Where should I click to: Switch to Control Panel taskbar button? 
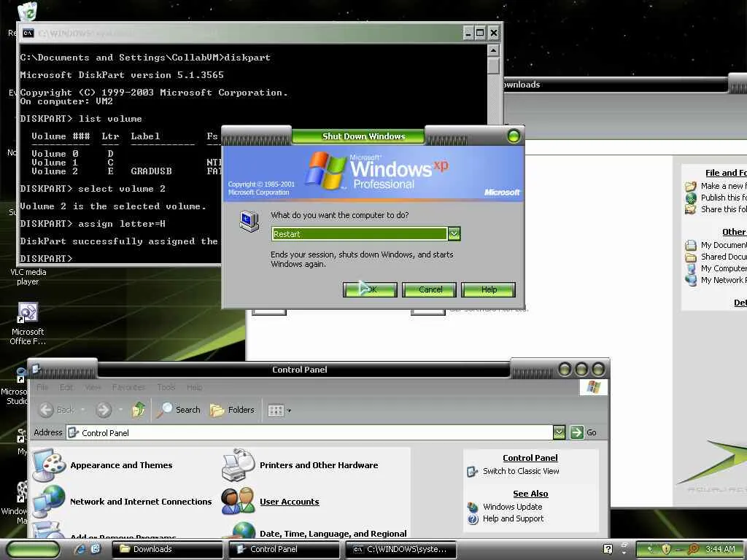pyautogui.click(x=285, y=549)
